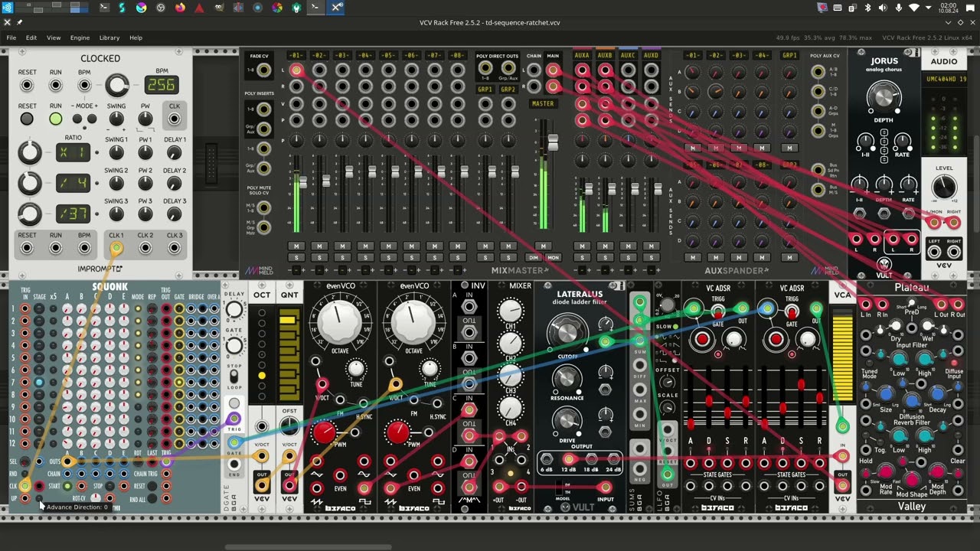
Task: Open the View menu
Action: tap(54, 37)
